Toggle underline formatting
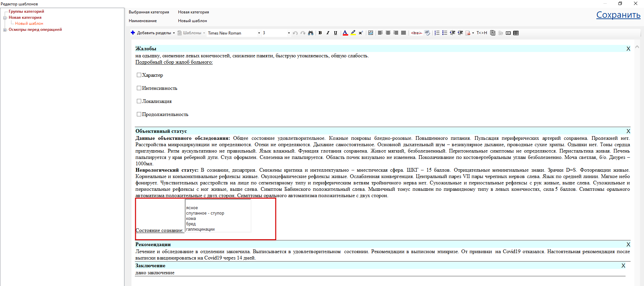 (335, 33)
